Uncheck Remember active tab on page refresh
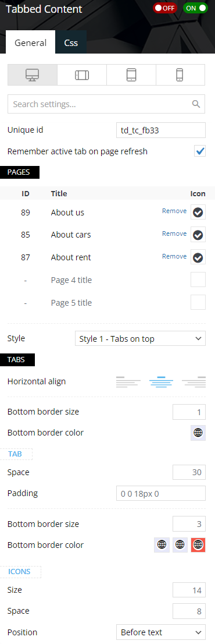The height and width of the screenshot is (644, 215). tap(200, 151)
